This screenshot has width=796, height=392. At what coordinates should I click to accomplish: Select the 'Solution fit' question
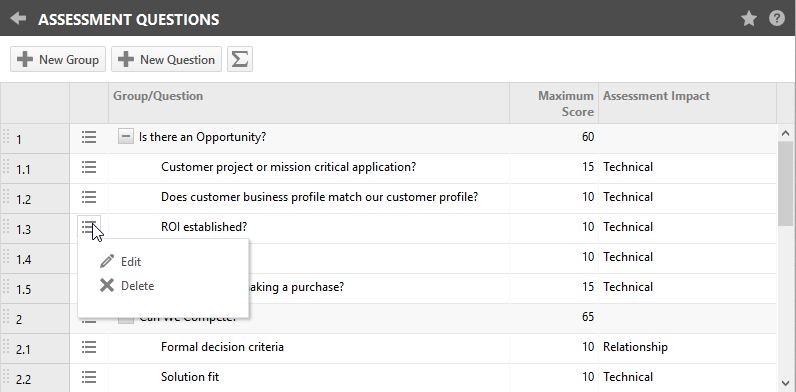click(190, 377)
